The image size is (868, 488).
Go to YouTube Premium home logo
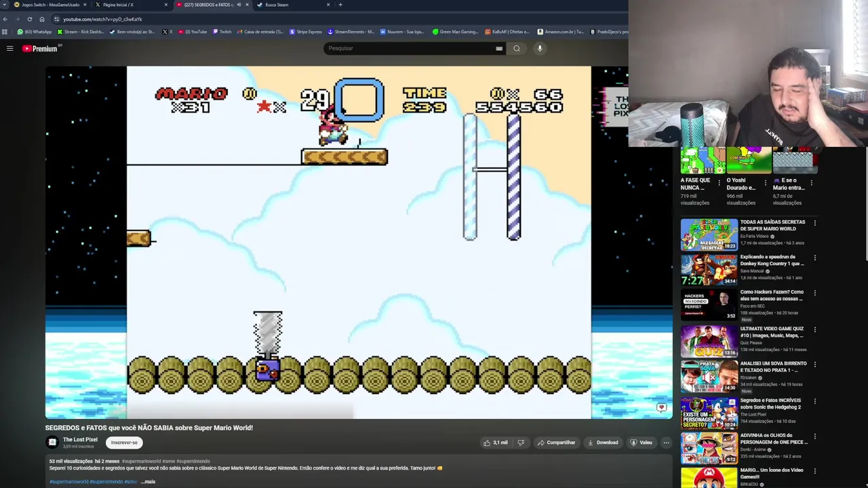click(x=41, y=48)
